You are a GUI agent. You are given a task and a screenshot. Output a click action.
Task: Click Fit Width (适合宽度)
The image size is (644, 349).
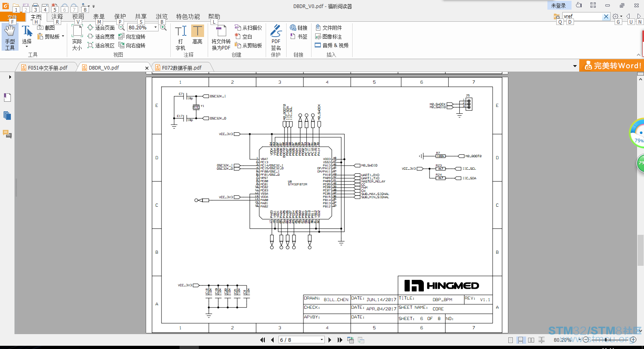point(101,37)
